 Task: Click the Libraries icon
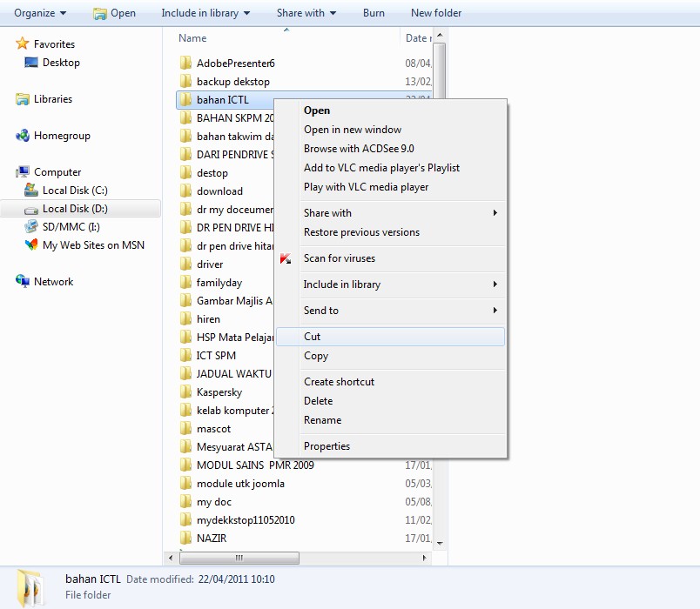pos(23,98)
